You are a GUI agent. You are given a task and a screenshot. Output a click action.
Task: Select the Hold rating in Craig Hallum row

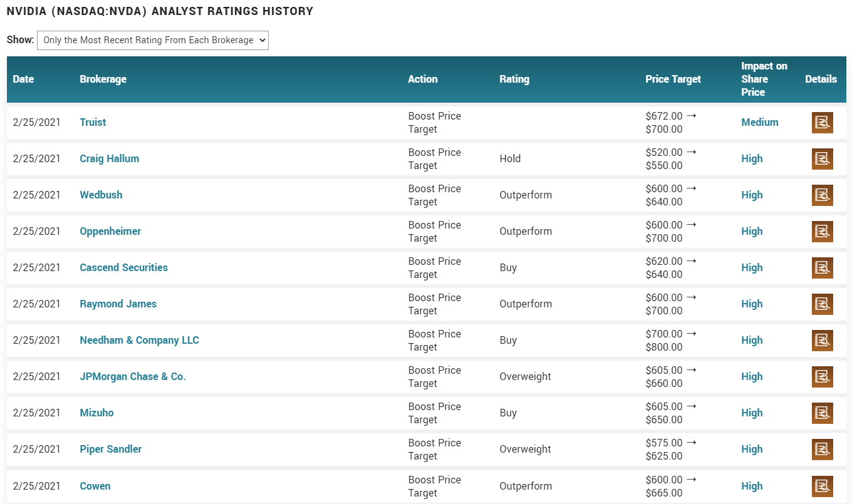point(510,158)
